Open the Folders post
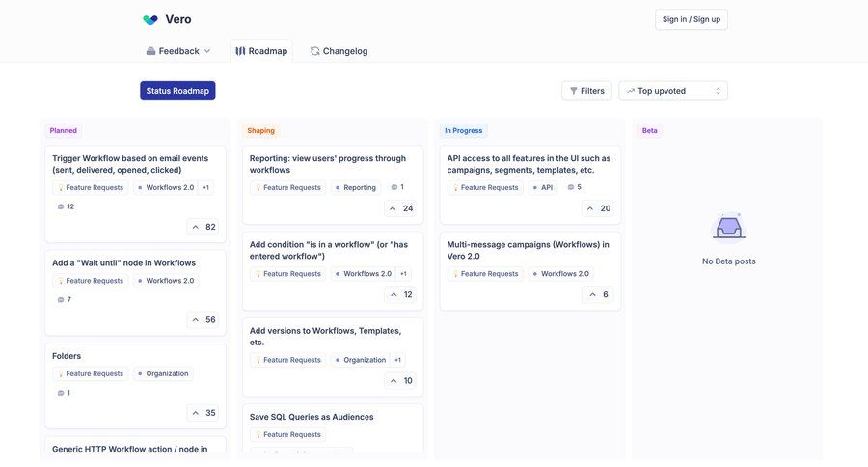The width and height of the screenshot is (868, 467). click(67, 356)
